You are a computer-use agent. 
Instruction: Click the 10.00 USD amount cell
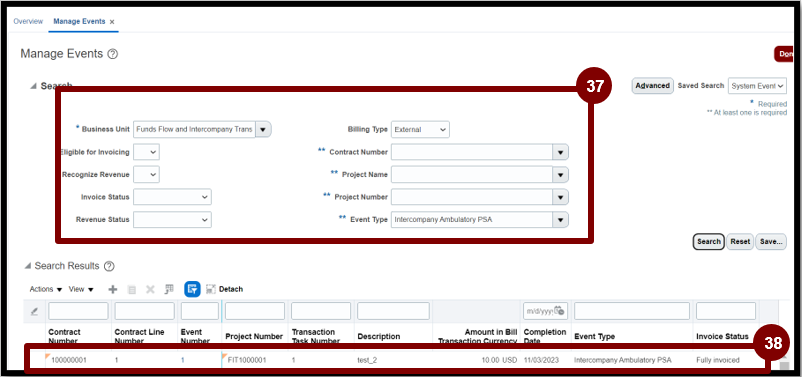[499, 360]
